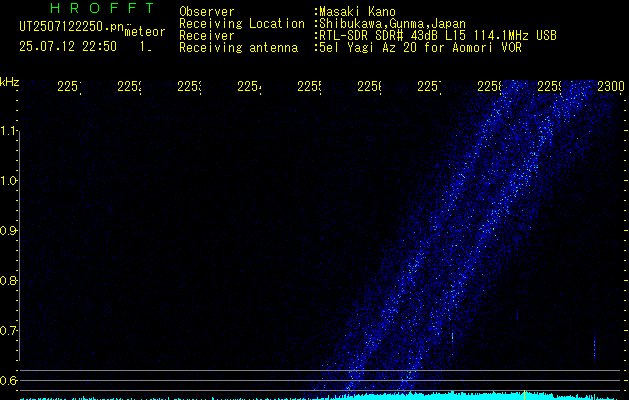The height and width of the screenshot is (400, 629).
Task: Click the 1.1 kHz frequency label
Action: tap(9, 131)
